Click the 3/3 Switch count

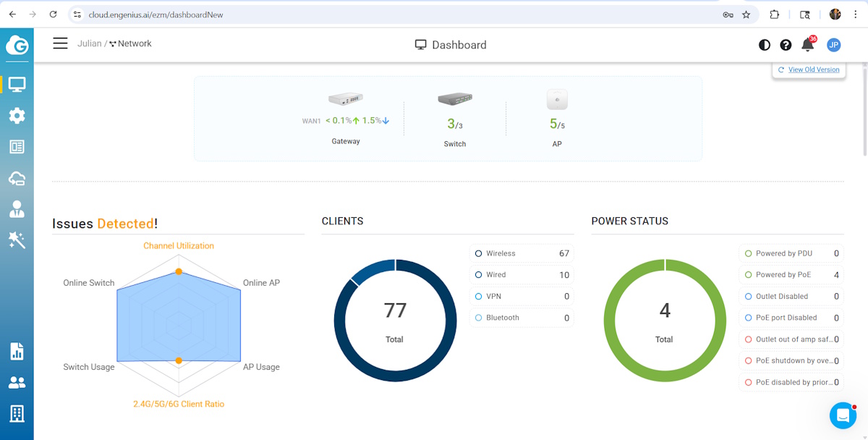click(455, 124)
